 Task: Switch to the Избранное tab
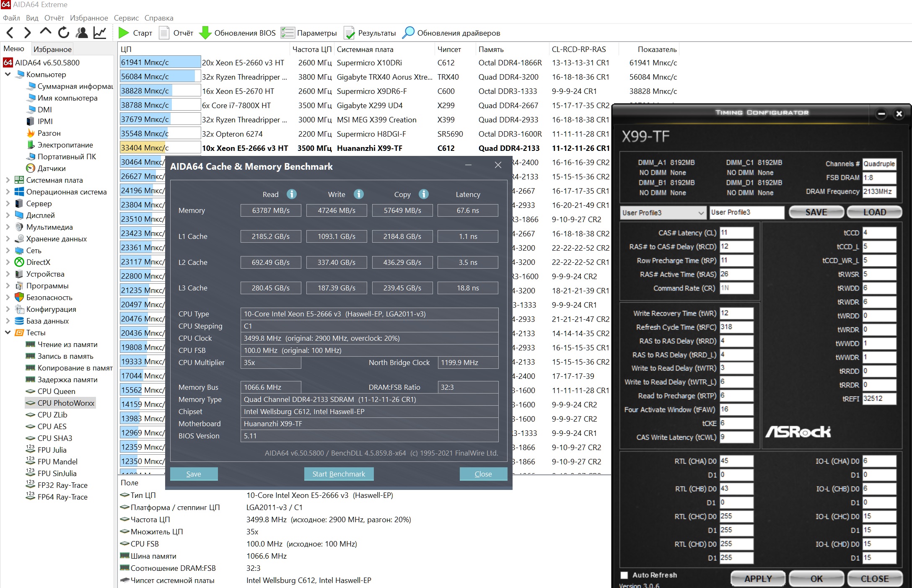tap(52, 49)
